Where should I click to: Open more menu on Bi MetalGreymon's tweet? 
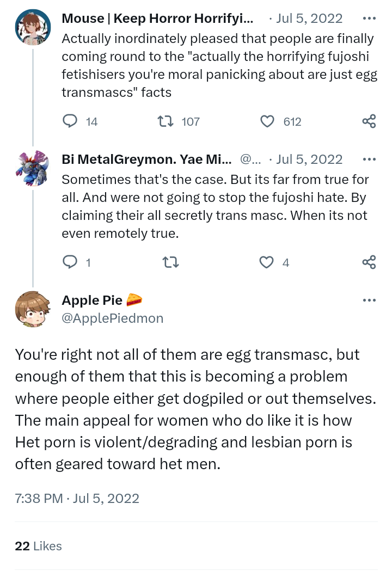click(x=369, y=159)
